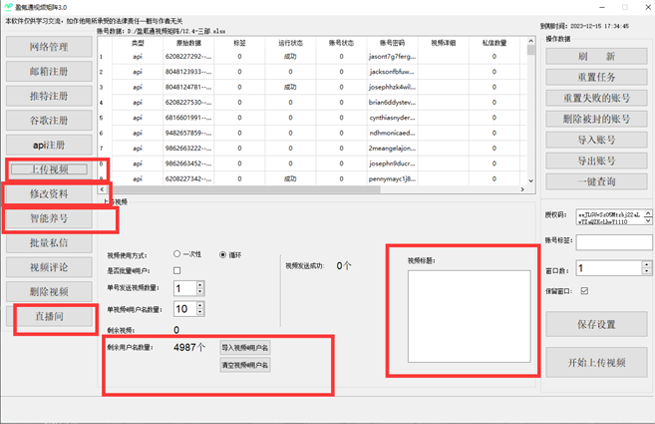Focus the 账号标签 input field
The image size is (655, 424).
(613, 243)
